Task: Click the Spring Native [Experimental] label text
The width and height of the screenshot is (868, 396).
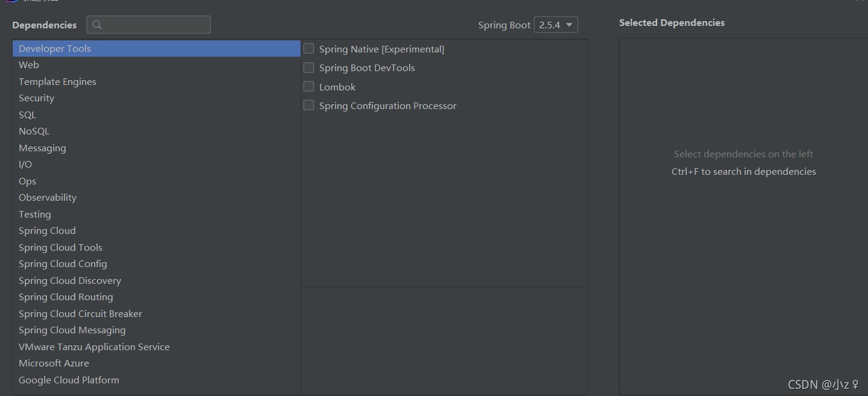Action: 382,49
